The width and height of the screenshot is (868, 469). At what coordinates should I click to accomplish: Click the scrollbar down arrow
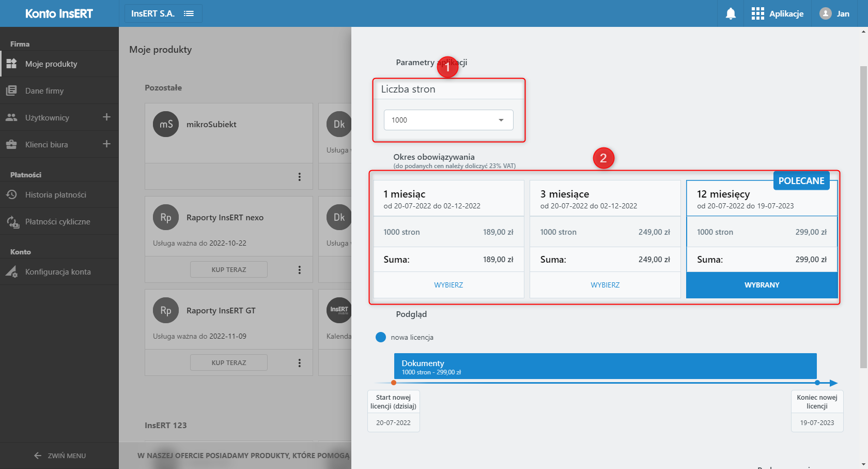pos(863,464)
